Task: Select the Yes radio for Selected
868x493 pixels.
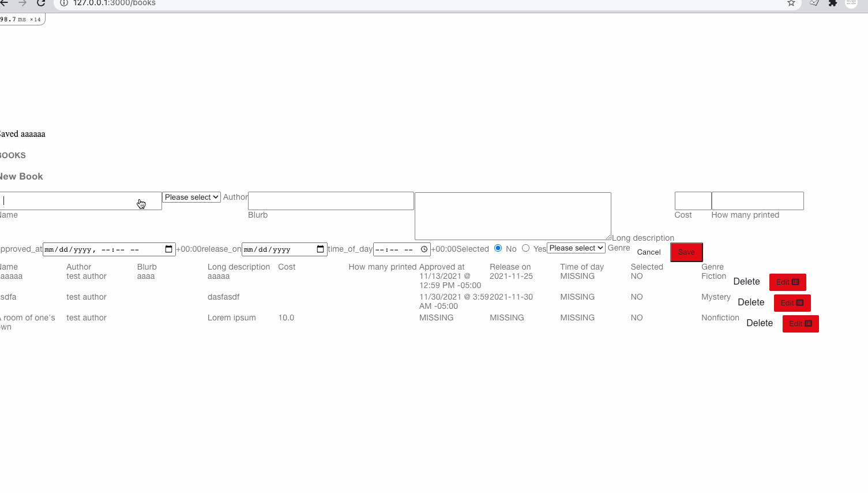Action: click(x=525, y=248)
